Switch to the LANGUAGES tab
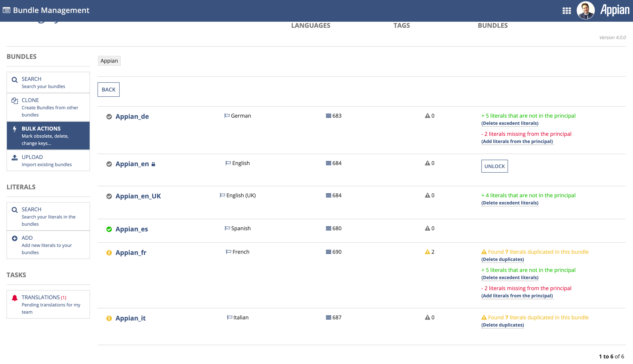Viewport: 633px width, 364px height. (311, 26)
